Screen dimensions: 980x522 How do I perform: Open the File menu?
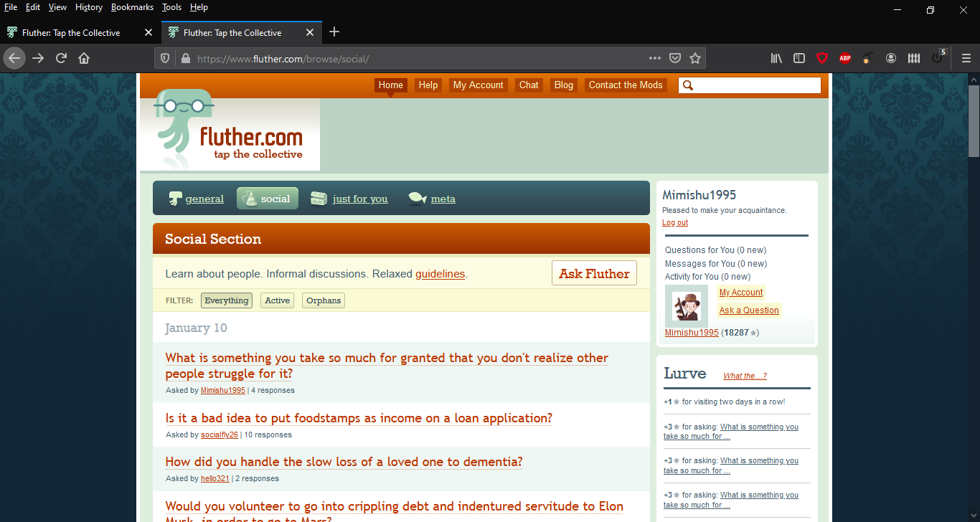click(11, 7)
